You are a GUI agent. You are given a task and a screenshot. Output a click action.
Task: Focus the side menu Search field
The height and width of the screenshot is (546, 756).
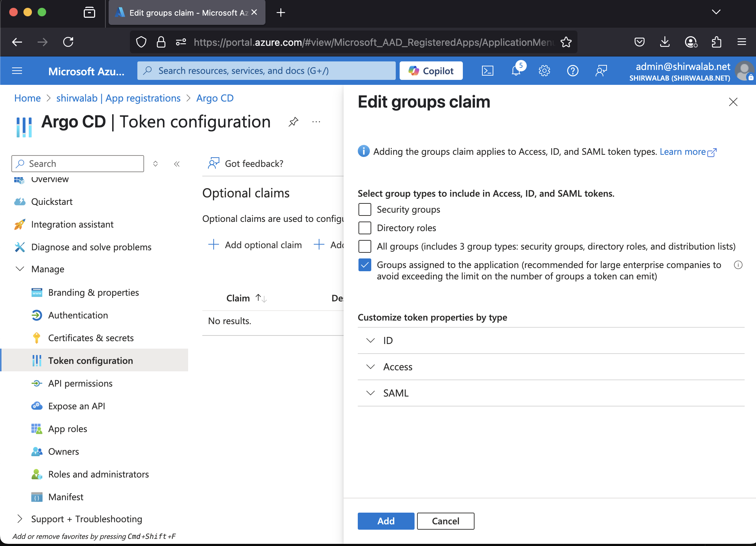click(x=78, y=164)
